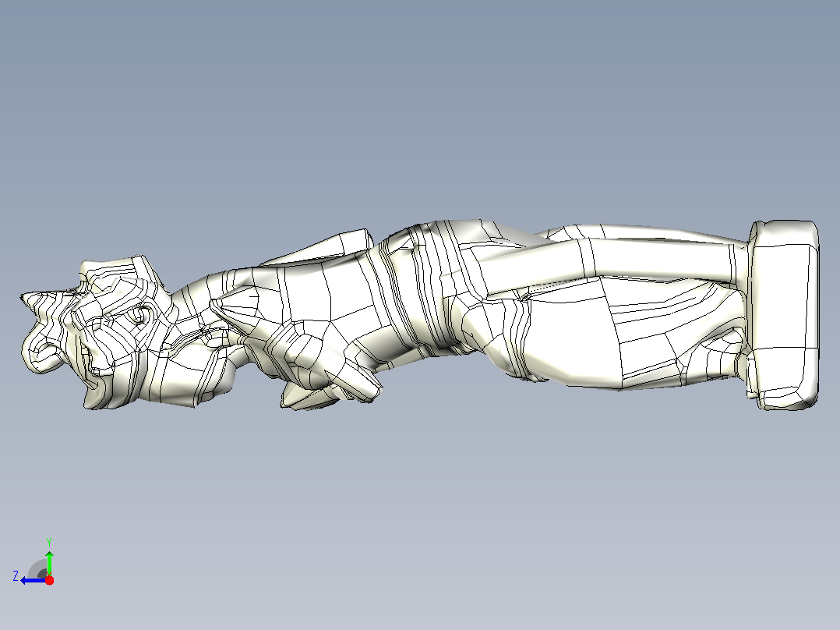Click the green Y axis arrow on the triad
This screenshot has height=630, width=840.
click(x=49, y=563)
